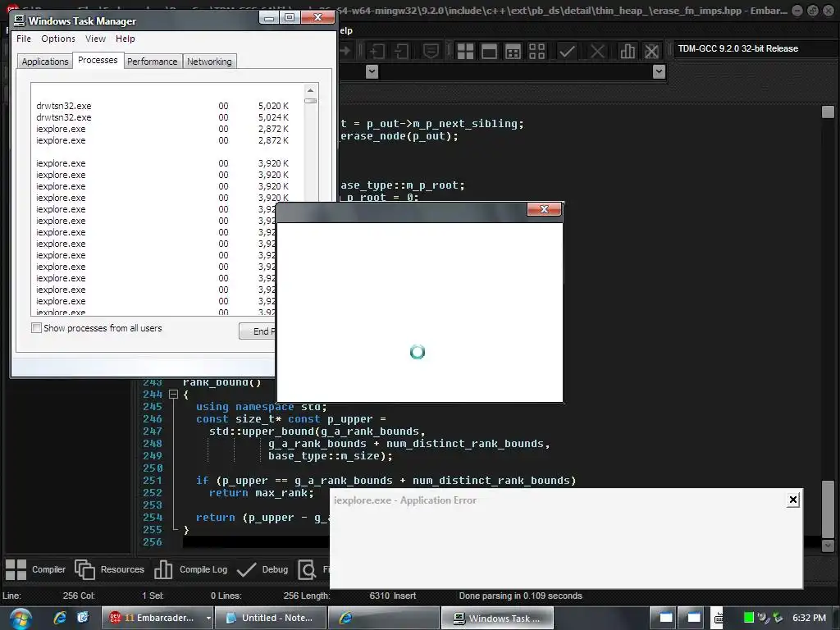
Task: Switch to the Untitled - Notepad taskbar button
Action: pyautogui.click(x=271, y=619)
